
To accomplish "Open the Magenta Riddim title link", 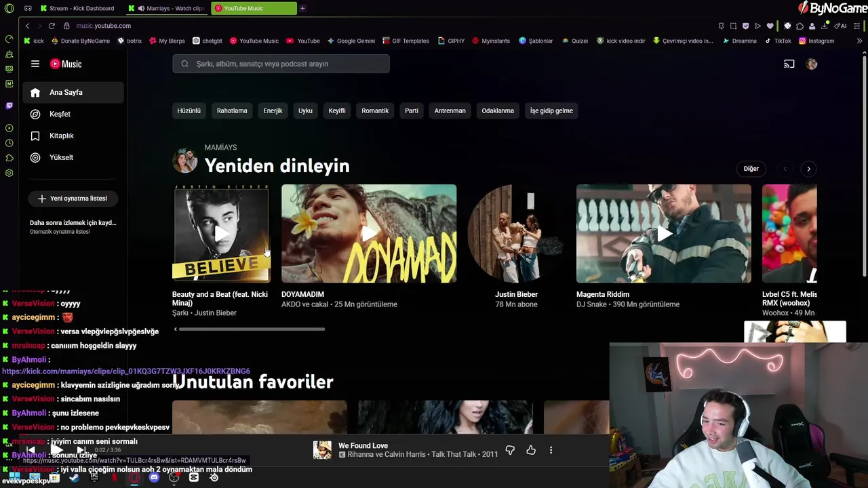I will 603,294.
